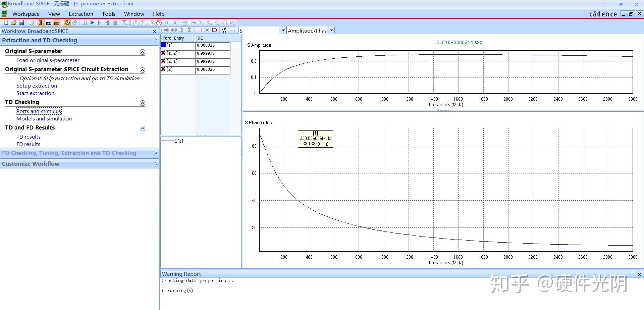Open the View menu
Screen dimensions: 644x310
[x=54, y=14]
